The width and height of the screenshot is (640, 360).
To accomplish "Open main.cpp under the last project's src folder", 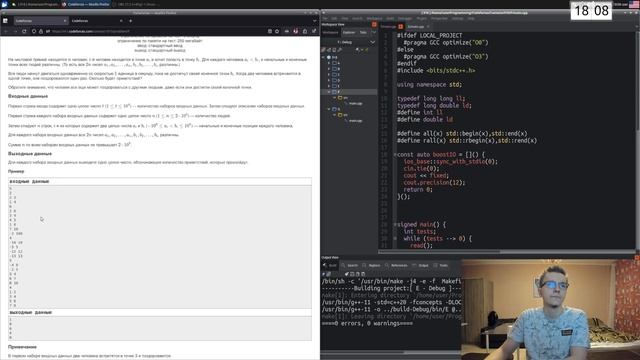I will click(x=355, y=121).
